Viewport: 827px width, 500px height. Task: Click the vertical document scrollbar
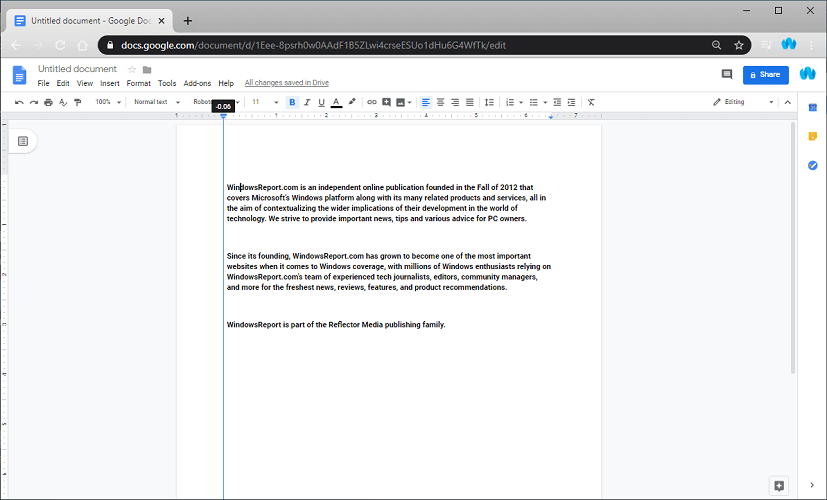[793, 248]
